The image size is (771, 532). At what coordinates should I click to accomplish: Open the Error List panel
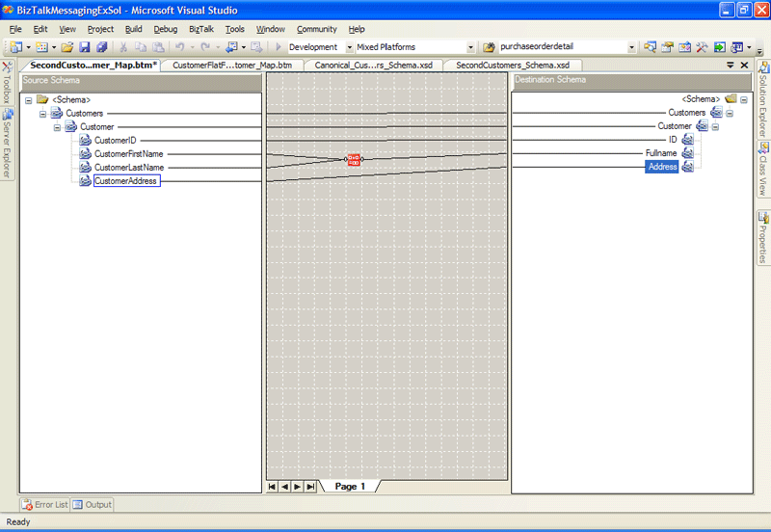click(44, 504)
